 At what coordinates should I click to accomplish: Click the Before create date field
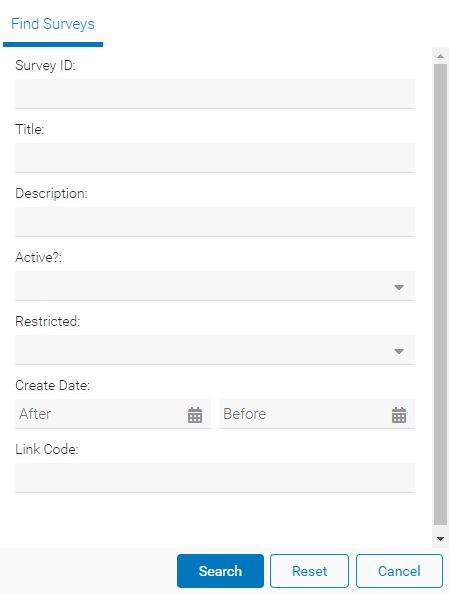point(317,414)
